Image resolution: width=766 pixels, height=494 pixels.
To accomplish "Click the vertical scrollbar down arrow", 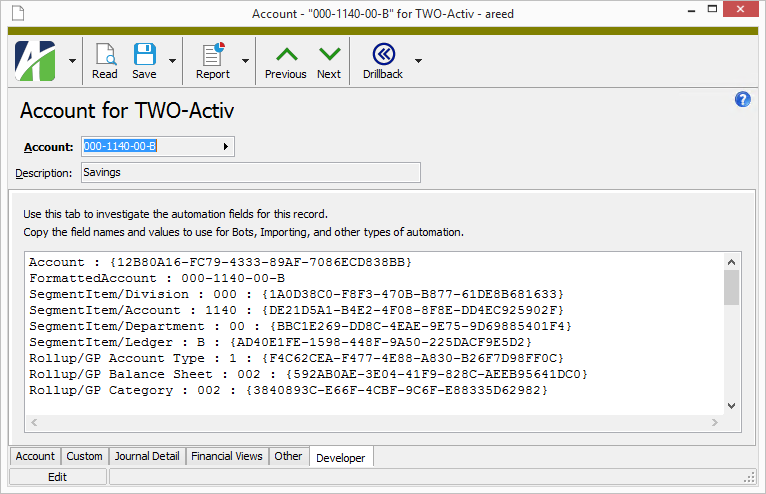I will 731,406.
